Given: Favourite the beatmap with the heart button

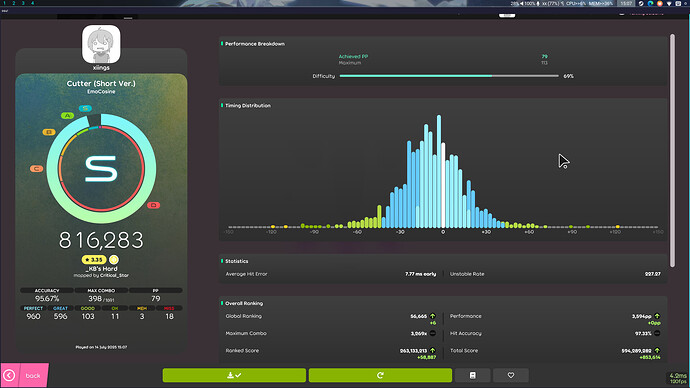Looking at the screenshot, I should pos(511,375).
